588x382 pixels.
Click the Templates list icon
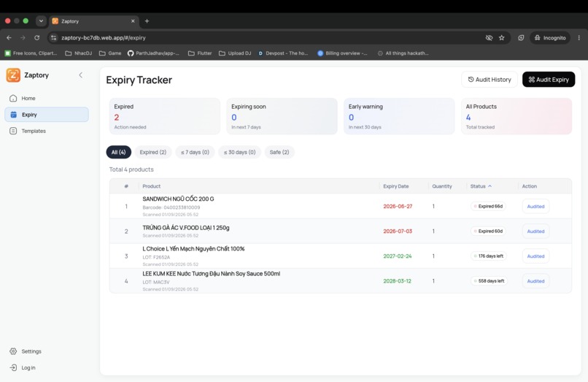click(13, 131)
